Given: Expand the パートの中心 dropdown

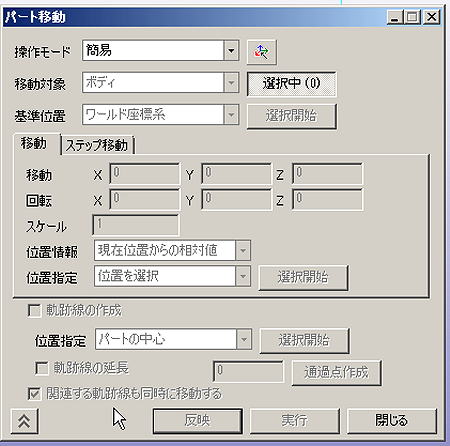Looking at the screenshot, I should point(244,339).
